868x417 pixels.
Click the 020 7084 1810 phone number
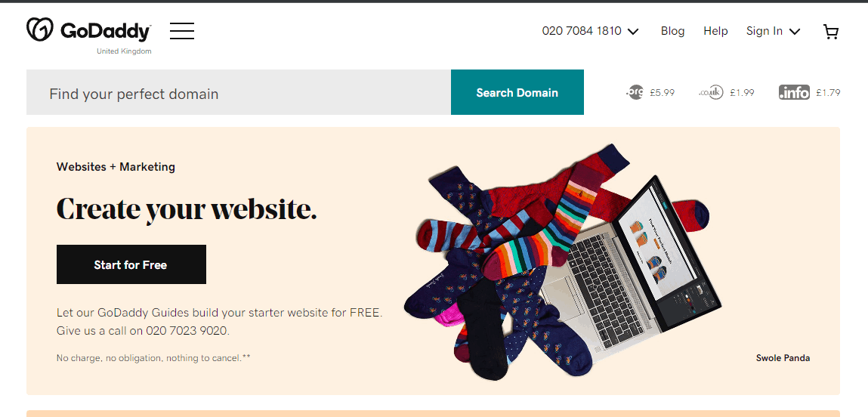tap(582, 31)
